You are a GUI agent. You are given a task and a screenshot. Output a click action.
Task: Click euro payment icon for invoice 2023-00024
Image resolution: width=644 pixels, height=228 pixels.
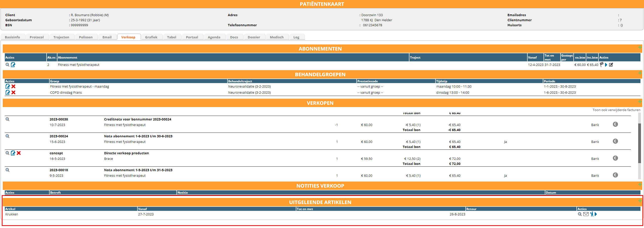(x=615, y=141)
